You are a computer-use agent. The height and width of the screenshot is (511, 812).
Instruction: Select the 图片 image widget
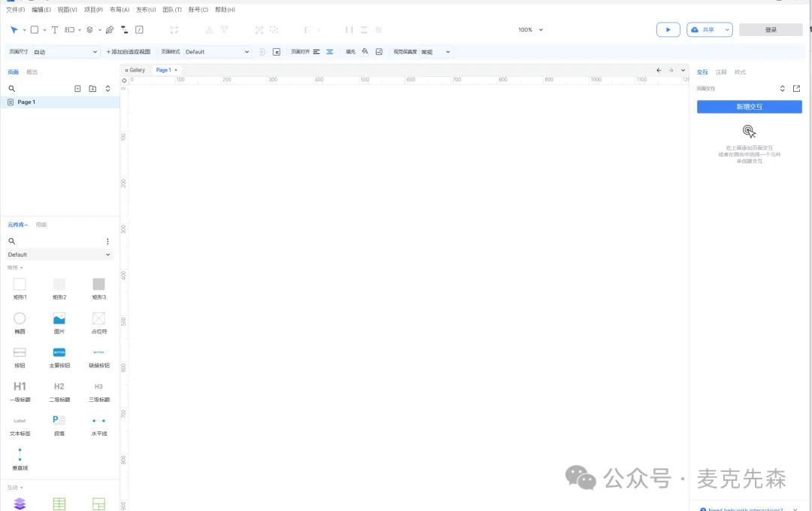(59, 323)
